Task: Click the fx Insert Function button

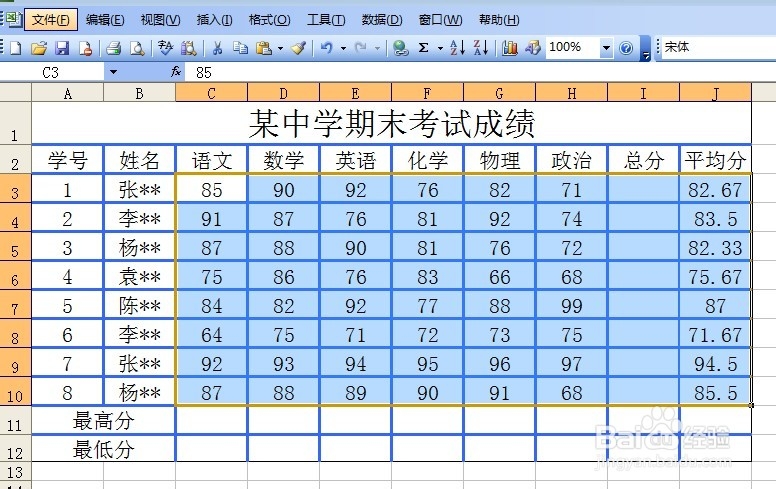Action: (176, 72)
